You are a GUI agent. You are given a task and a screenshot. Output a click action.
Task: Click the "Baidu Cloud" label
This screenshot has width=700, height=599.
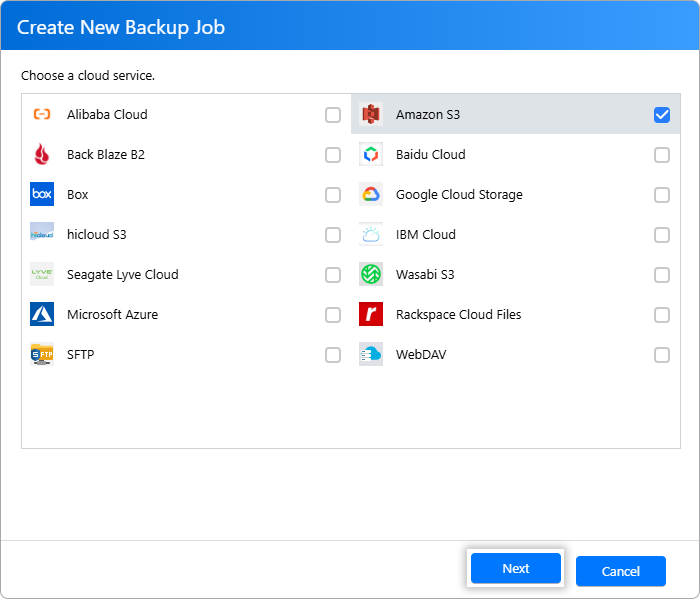point(430,154)
